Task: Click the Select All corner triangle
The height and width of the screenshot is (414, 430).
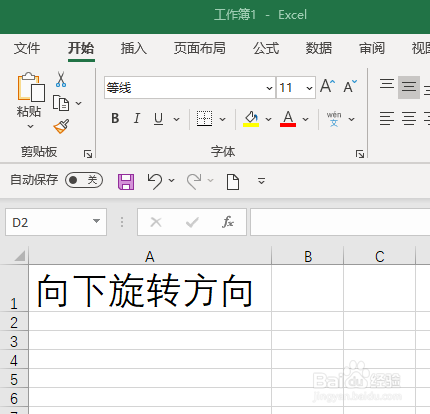Action: (20, 256)
